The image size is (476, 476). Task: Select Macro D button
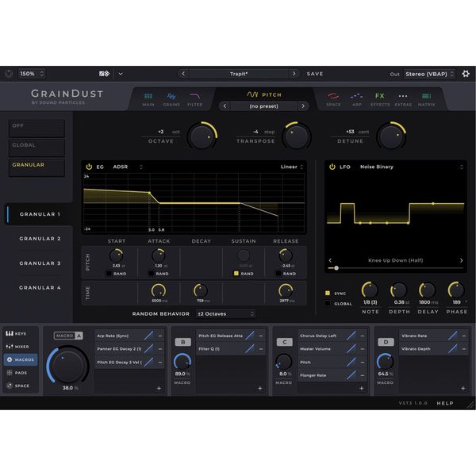point(386,342)
